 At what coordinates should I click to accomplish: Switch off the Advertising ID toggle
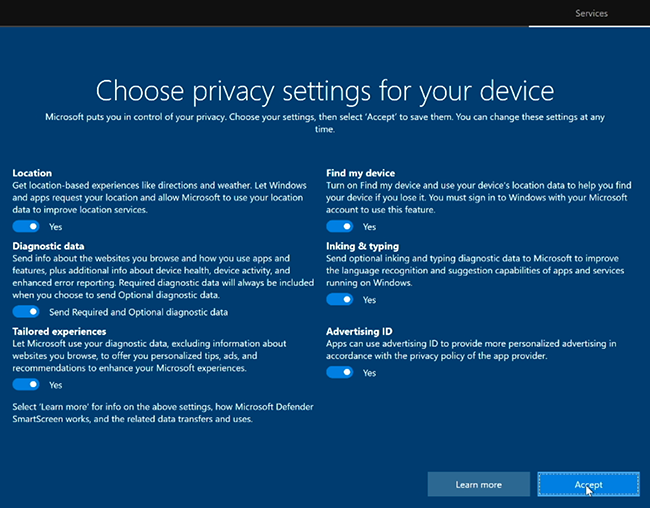point(340,372)
